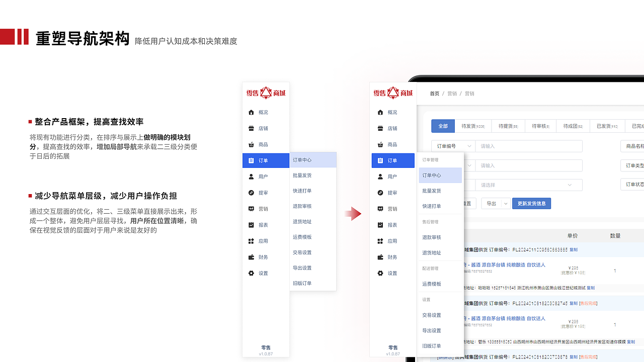Select the 全部 order tab
Image resolution: width=644 pixels, height=362 pixels.
pyautogui.click(x=443, y=126)
